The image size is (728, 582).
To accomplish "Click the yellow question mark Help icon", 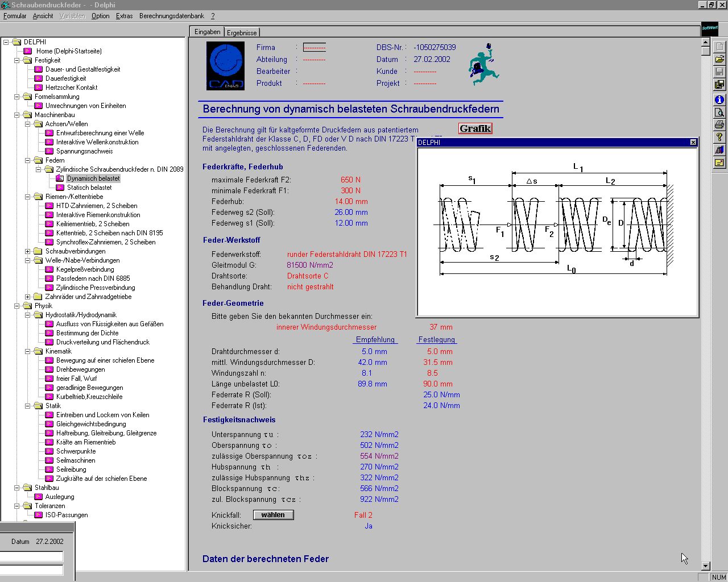I will 719,137.
